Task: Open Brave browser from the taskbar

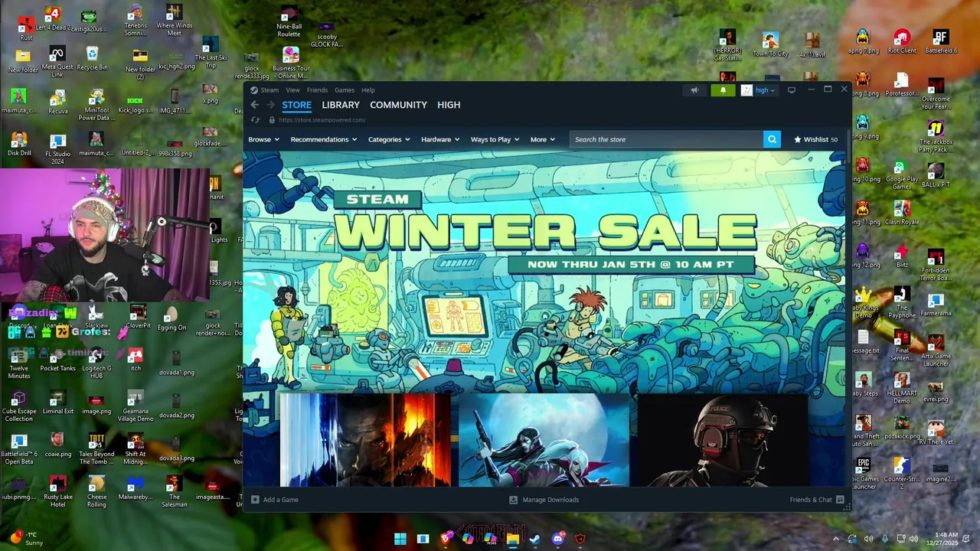Action: coord(446,539)
